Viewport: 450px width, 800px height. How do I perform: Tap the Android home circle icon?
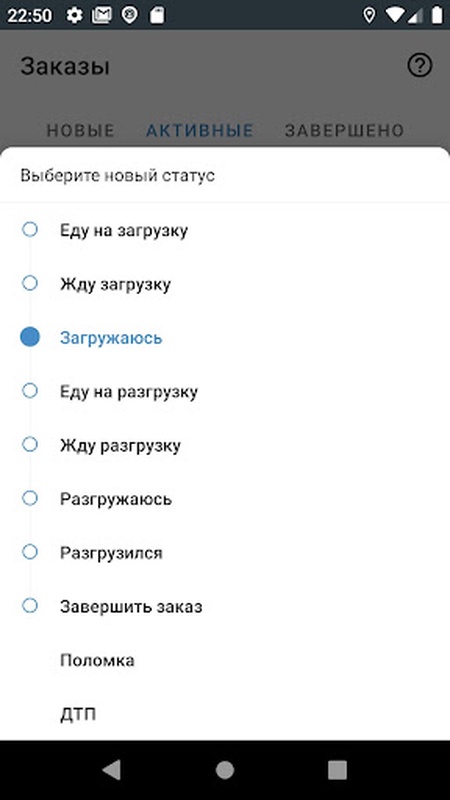(225, 770)
